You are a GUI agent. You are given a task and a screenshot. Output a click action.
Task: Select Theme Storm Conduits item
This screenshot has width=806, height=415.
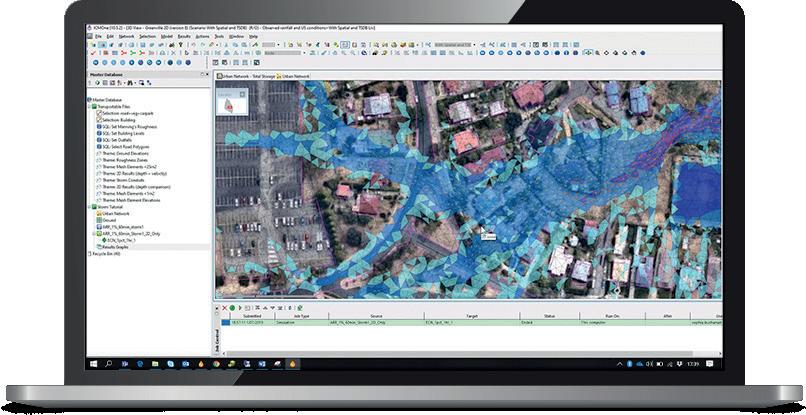coord(121,180)
